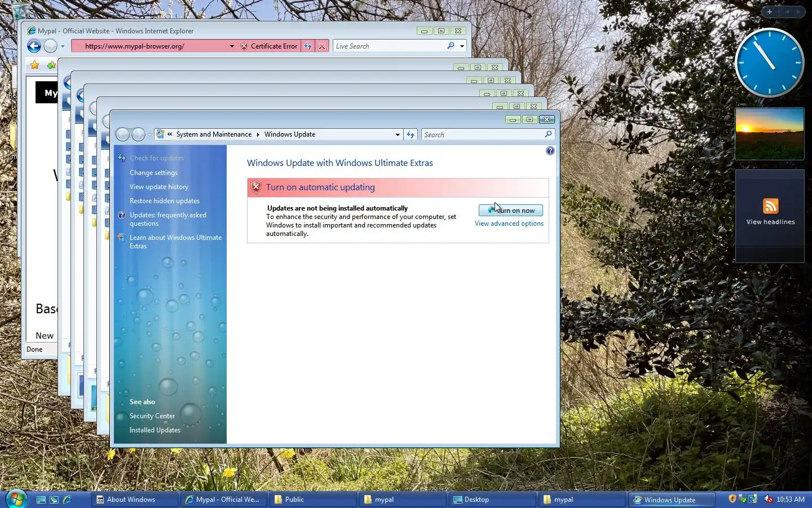Click add gadget plus button on sidebar
Screen dimensions: 812x508
769,12
